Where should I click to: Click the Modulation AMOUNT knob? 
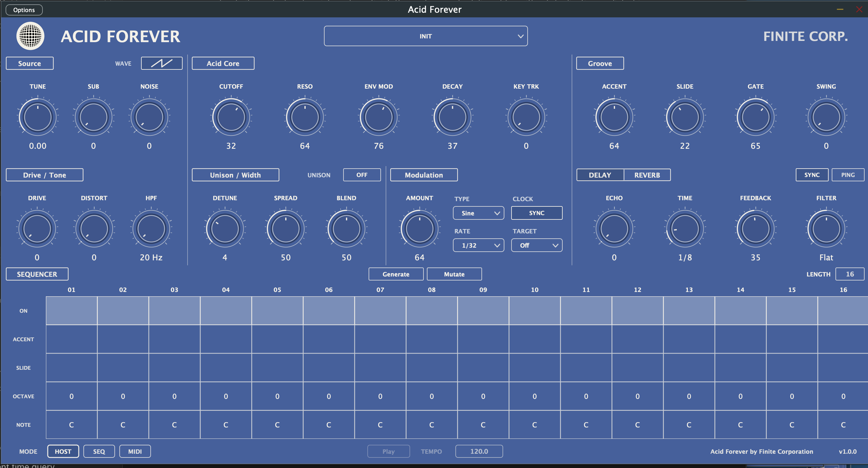click(419, 229)
